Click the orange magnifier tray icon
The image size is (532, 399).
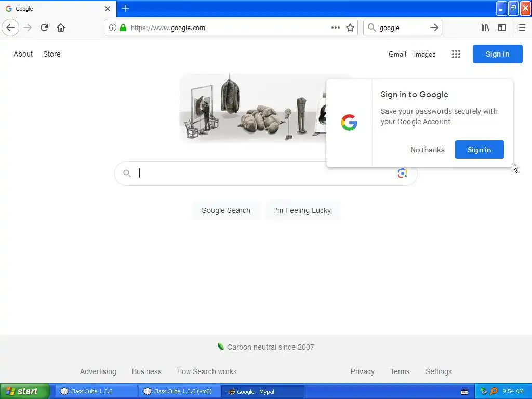pyautogui.click(x=494, y=391)
